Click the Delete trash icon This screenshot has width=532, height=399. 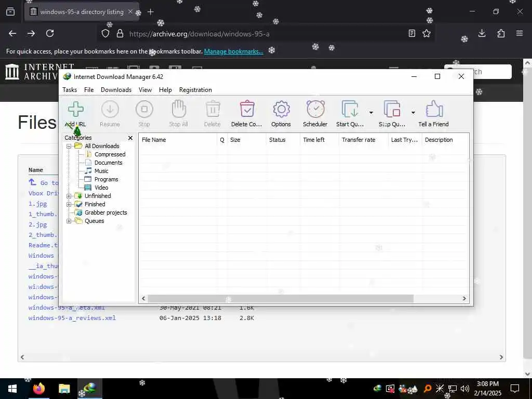tap(212, 109)
